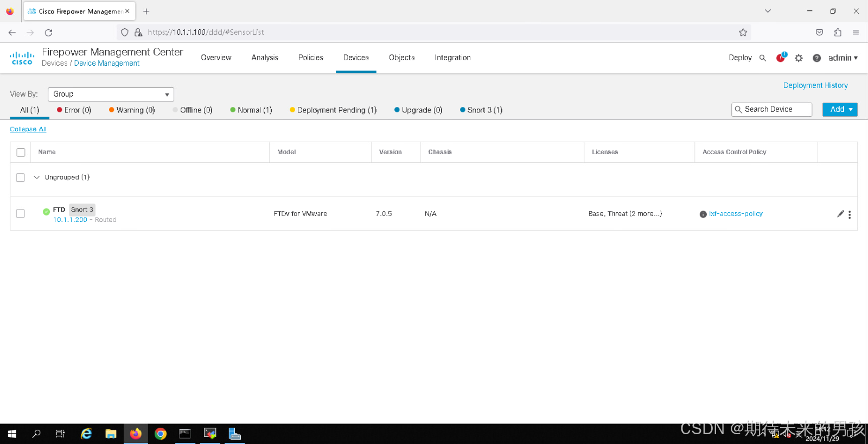The height and width of the screenshot is (444, 868).
Task: Filter devices by Error (0)
Action: (x=74, y=110)
